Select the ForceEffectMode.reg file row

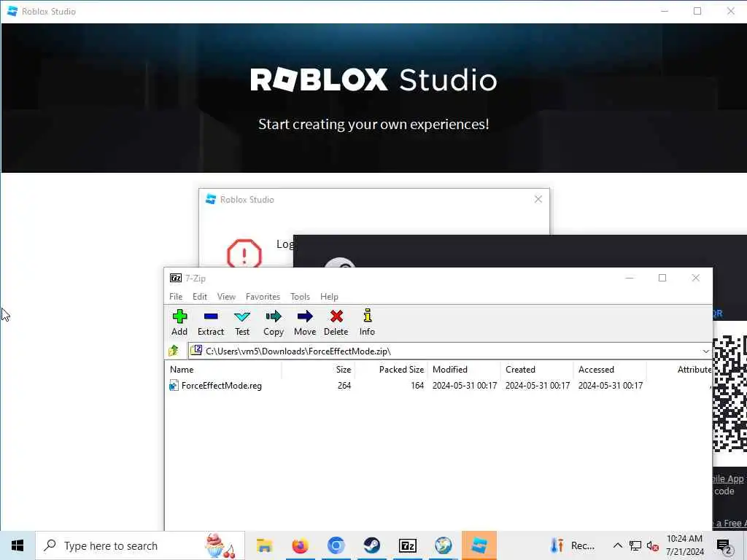438,386
